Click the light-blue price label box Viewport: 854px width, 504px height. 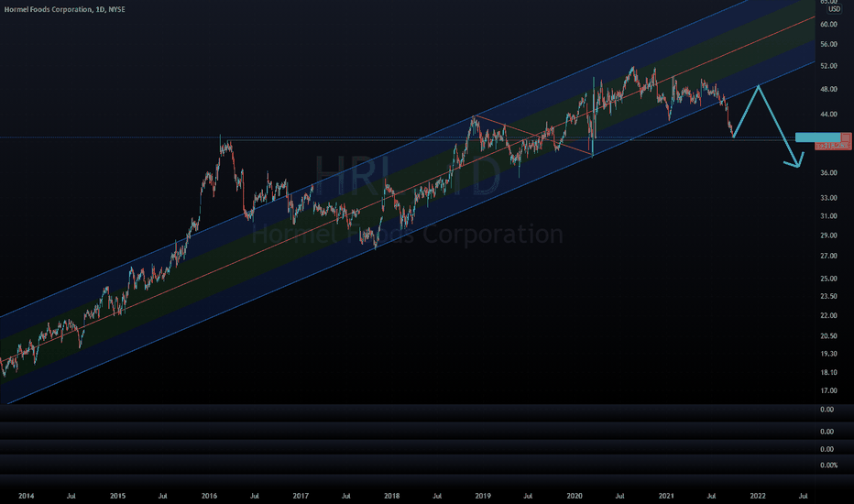click(818, 137)
